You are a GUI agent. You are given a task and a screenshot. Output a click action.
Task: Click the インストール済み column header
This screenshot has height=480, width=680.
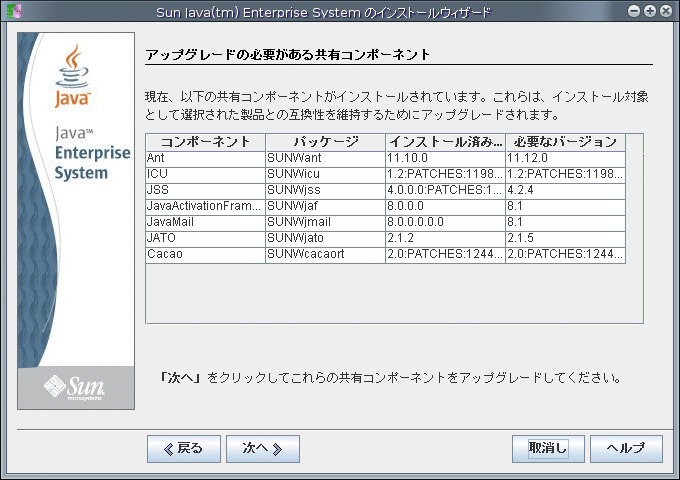446,142
